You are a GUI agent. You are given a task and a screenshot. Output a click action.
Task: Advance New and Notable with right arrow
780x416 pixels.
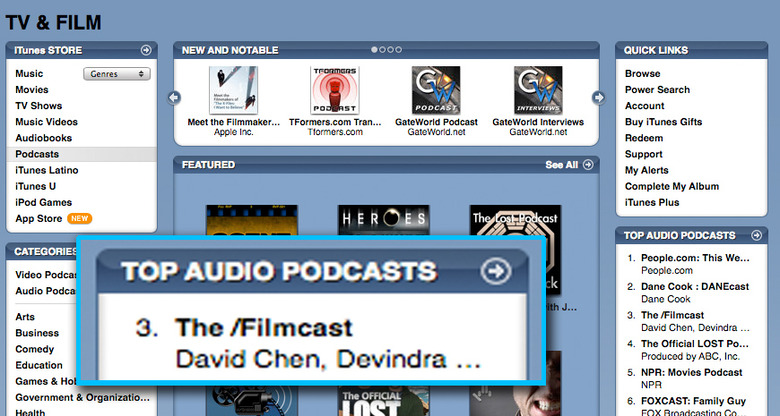(x=598, y=97)
